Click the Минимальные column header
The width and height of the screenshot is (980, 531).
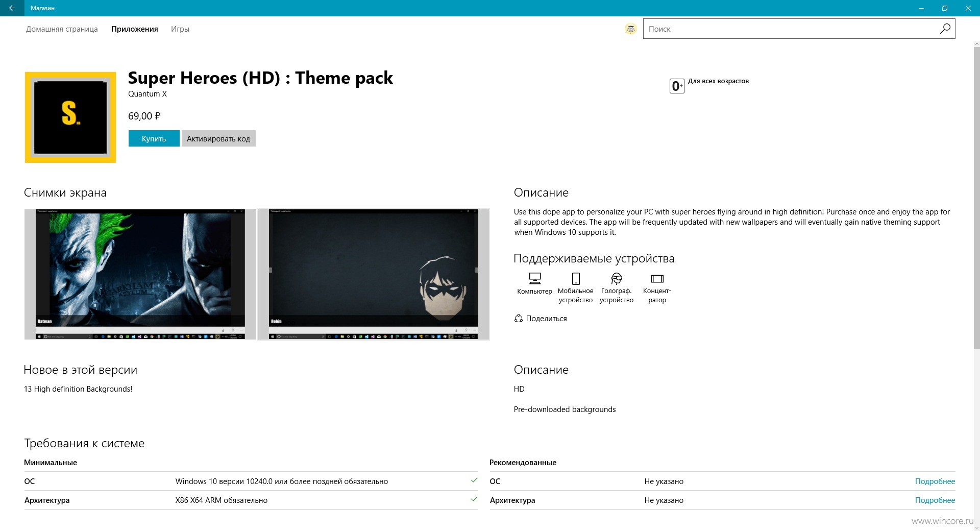click(51, 462)
